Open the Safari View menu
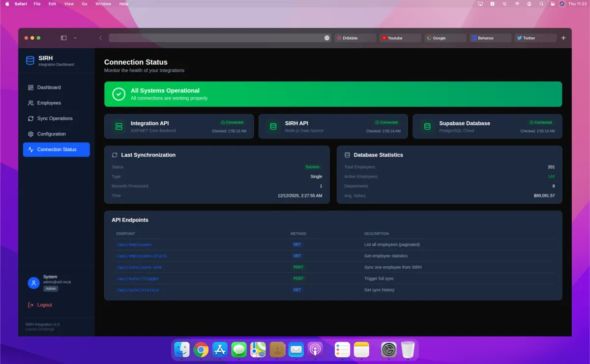Viewport: 590px width, 364px height. [69, 3]
